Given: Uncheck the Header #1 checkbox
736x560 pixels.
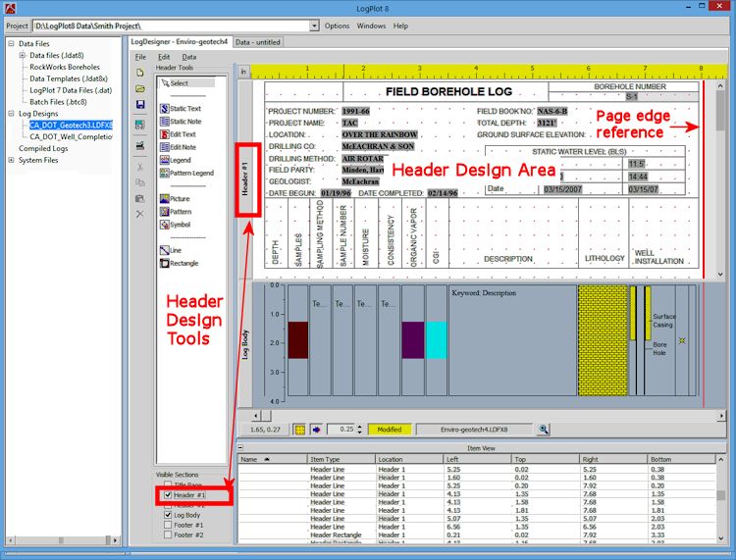Looking at the screenshot, I should click(x=168, y=495).
